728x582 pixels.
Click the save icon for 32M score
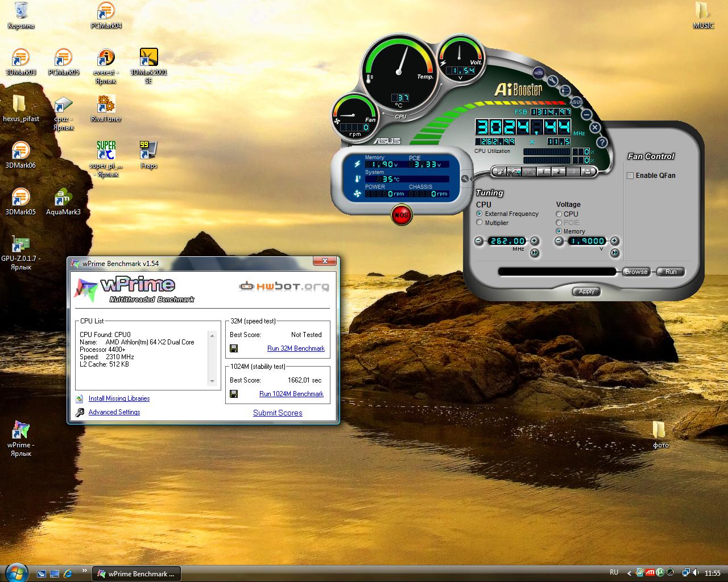coord(234,348)
